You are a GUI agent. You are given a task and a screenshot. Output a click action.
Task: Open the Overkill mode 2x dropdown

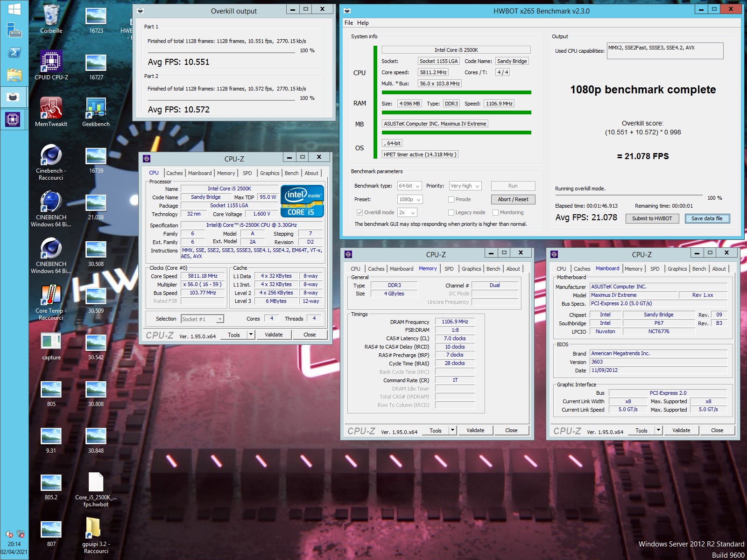click(407, 212)
